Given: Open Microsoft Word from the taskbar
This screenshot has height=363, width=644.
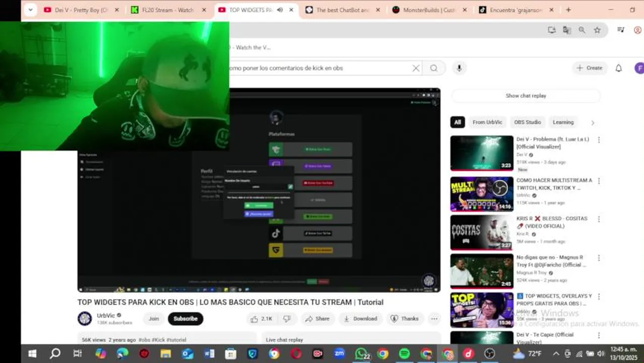Looking at the screenshot, I should [209, 354].
